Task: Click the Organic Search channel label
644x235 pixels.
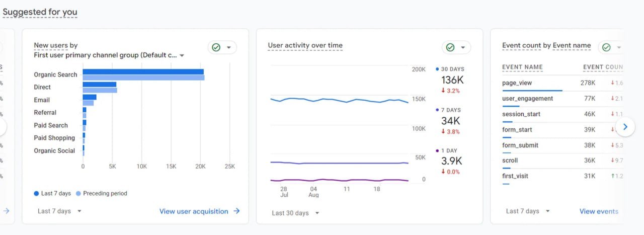Action: pyautogui.click(x=55, y=74)
